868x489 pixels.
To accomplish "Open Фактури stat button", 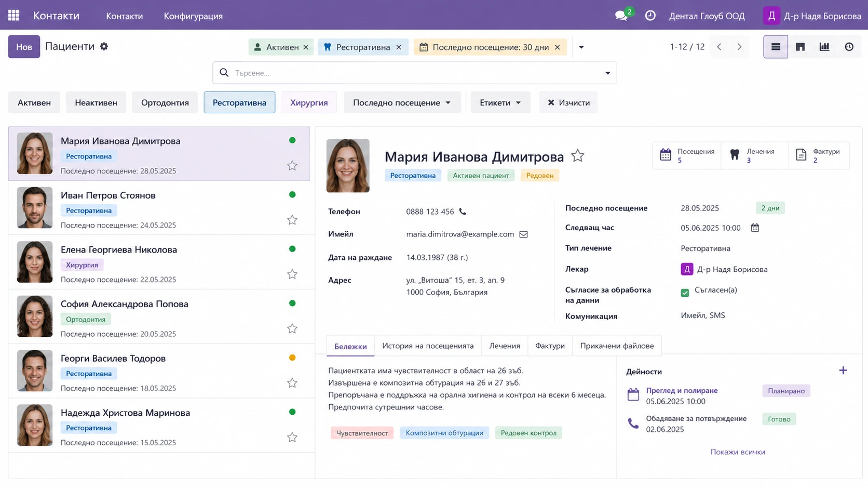I will pos(819,155).
